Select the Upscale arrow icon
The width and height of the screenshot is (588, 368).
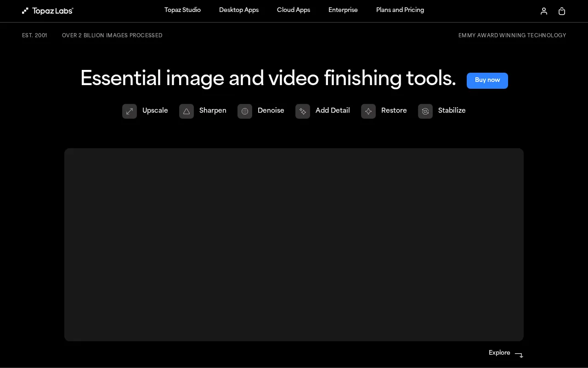(x=130, y=111)
